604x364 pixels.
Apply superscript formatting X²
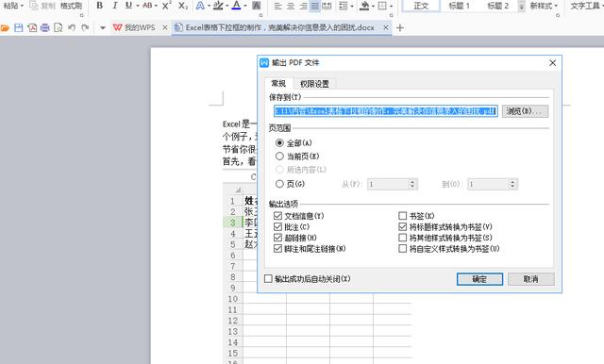(166, 6)
